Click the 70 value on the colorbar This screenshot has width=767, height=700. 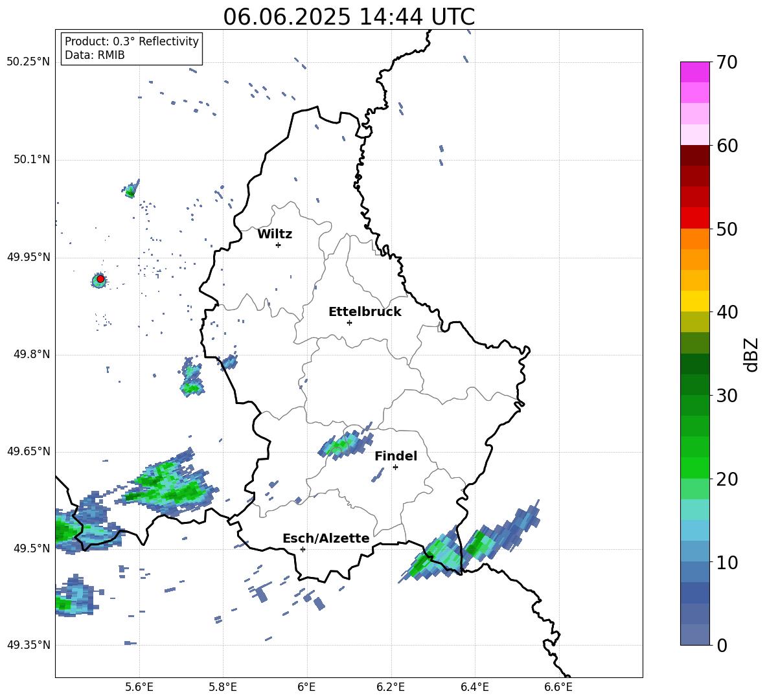pos(727,63)
